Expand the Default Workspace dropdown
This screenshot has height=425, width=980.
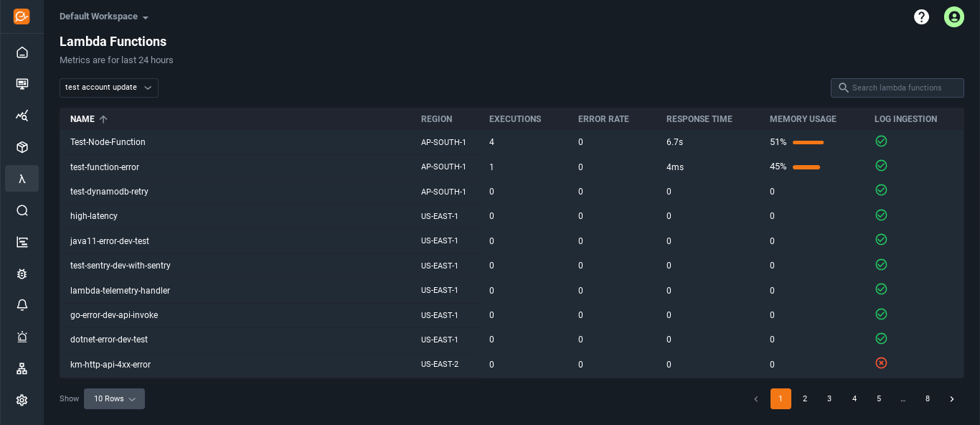pos(104,17)
